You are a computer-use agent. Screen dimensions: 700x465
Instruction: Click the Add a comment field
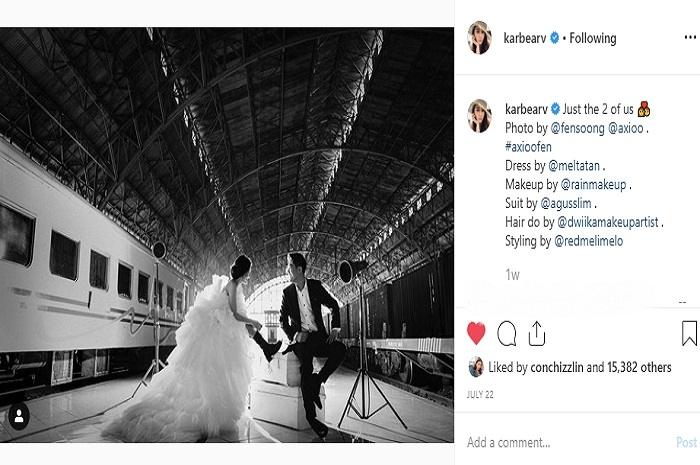pyautogui.click(x=567, y=442)
